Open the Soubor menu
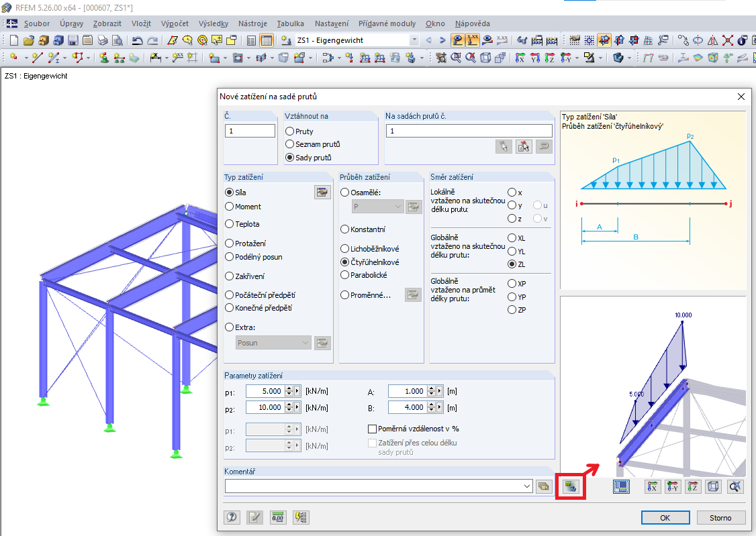The height and width of the screenshot is (536, 756). (x=37, y=23)
